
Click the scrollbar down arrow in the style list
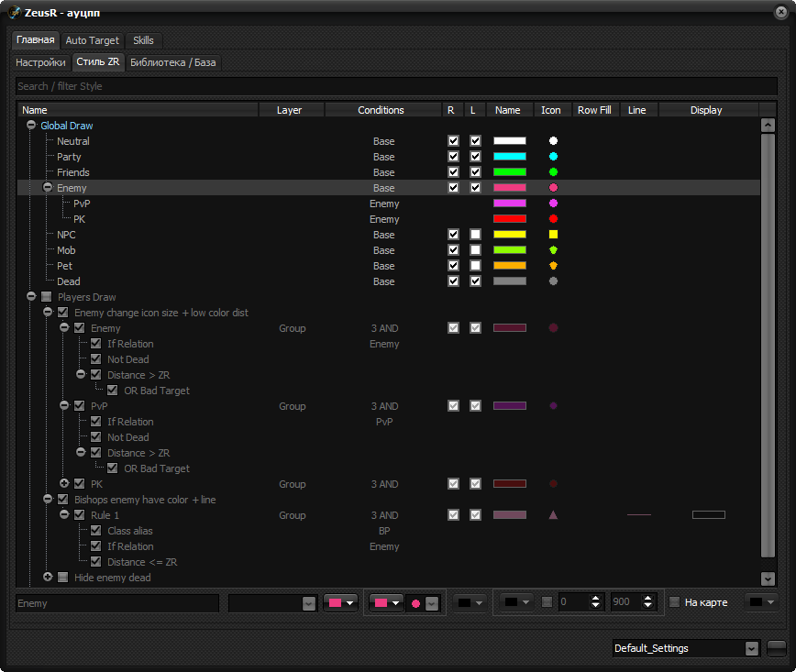point(768,578)
